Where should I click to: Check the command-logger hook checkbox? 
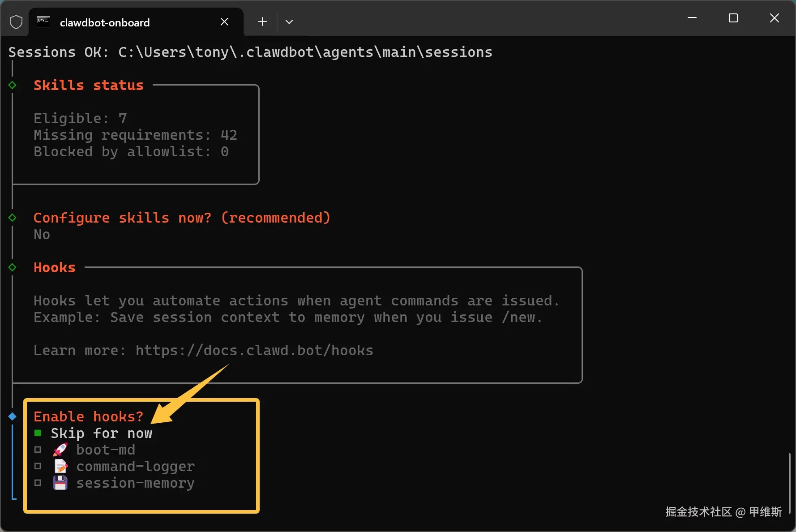(x=38, y=466)
